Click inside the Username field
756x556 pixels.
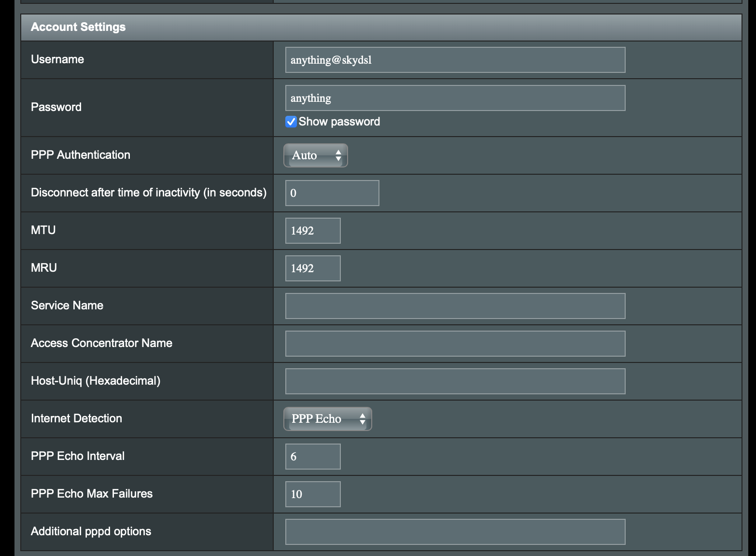point(454,59)
